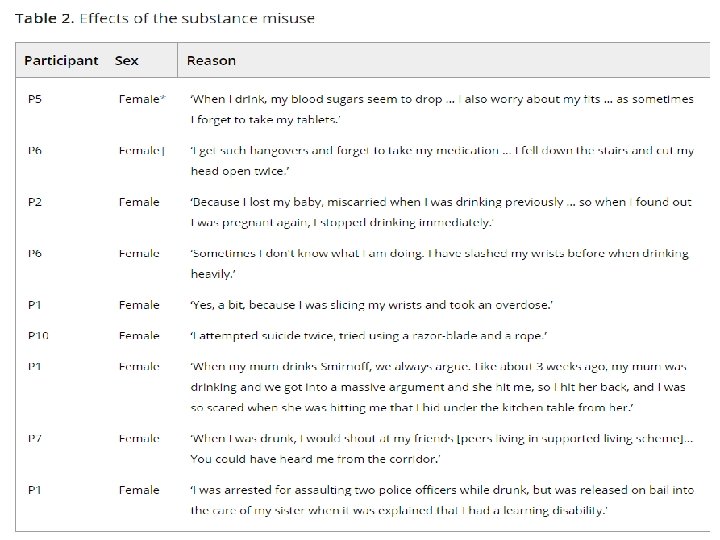Image resolution: width=720 pixels, height=540 pixels.
Task: Click the Reason column header
Action: pos(211,61)
